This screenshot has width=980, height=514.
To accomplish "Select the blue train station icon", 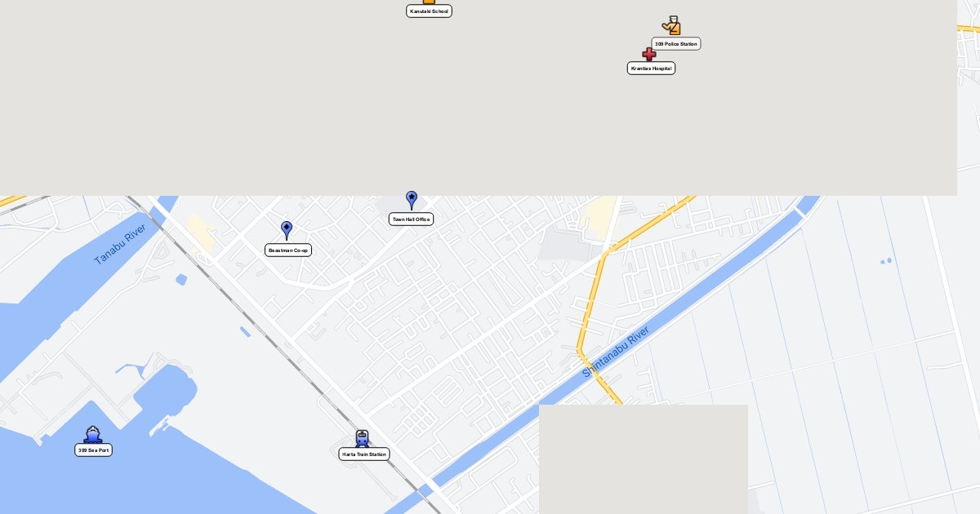I will point(362,439).
